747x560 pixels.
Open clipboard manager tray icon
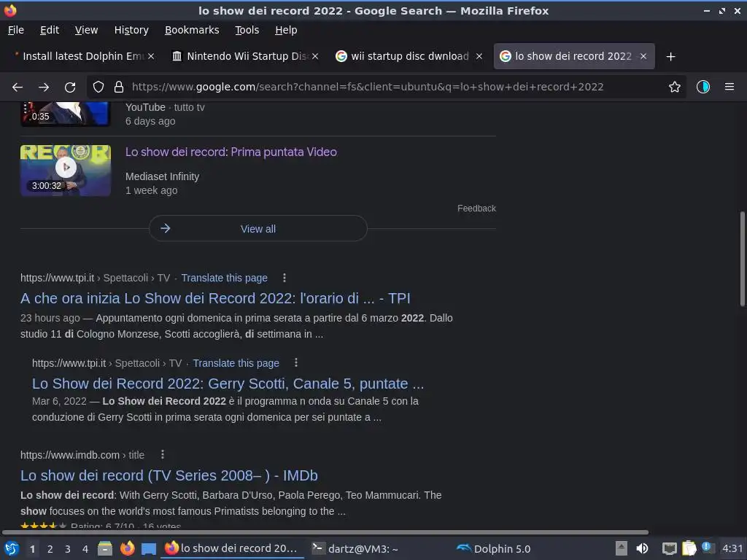689,548
